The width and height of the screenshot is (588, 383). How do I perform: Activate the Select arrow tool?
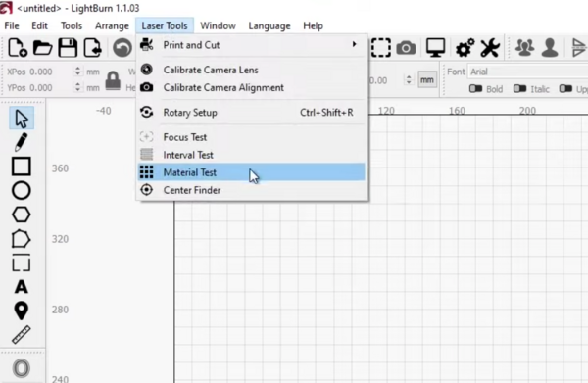click(x=22, y=119)
